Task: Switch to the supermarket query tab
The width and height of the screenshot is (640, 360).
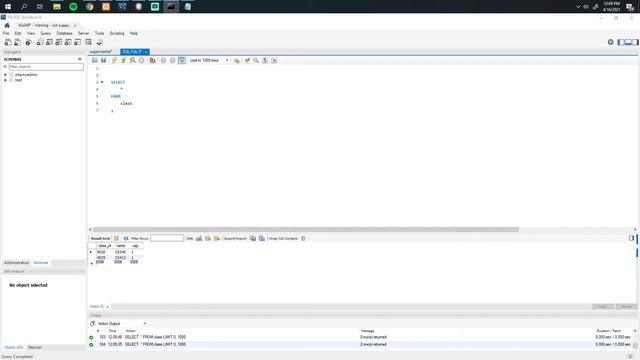Action: [x=100, y=52]
